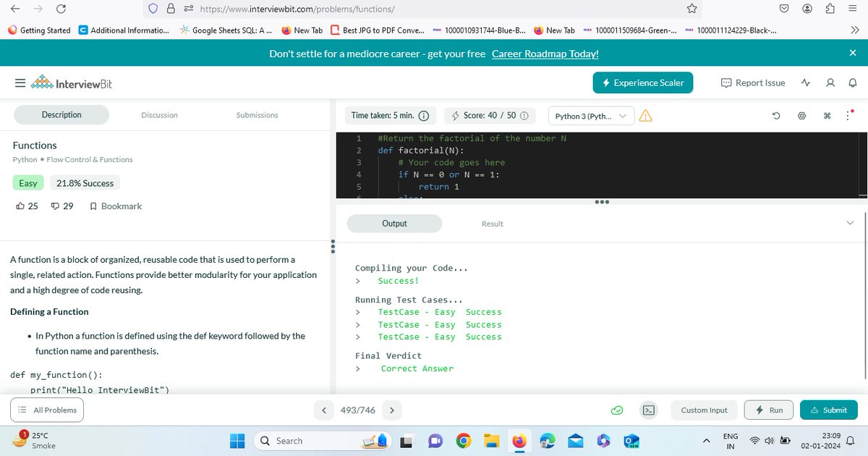Open All Problems list
This screenshot has width=868, height=456.
pyautogui.click(x=47, y=410)
